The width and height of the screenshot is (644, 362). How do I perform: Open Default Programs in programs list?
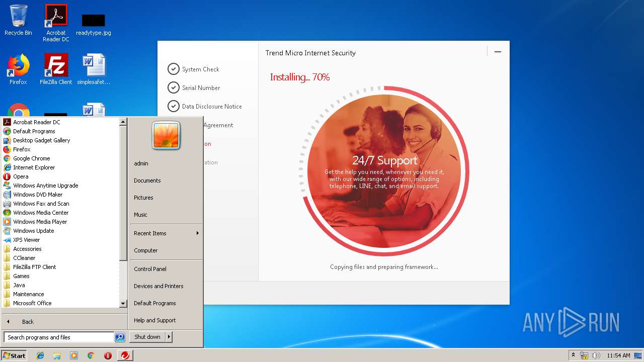pyautogui.click(x=61, y=131)
